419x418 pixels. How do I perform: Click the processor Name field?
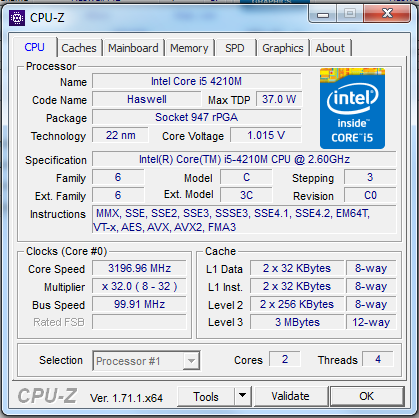[x=197, y=81]
